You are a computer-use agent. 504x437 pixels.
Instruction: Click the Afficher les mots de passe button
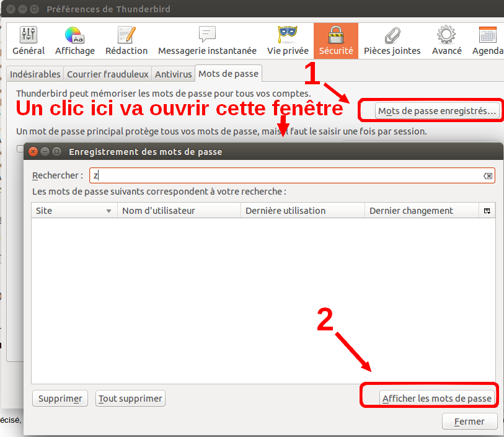click(436, 399)
